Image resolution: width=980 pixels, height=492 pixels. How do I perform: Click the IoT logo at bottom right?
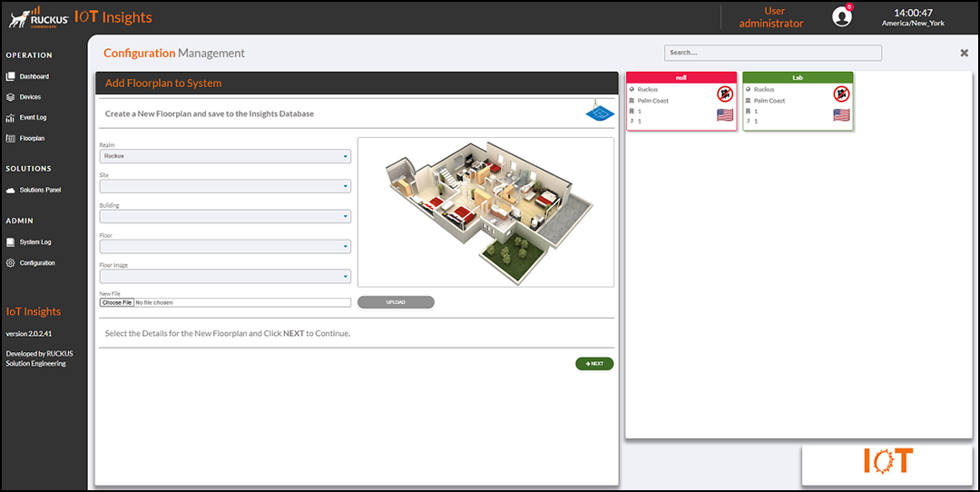pos(887,461)
